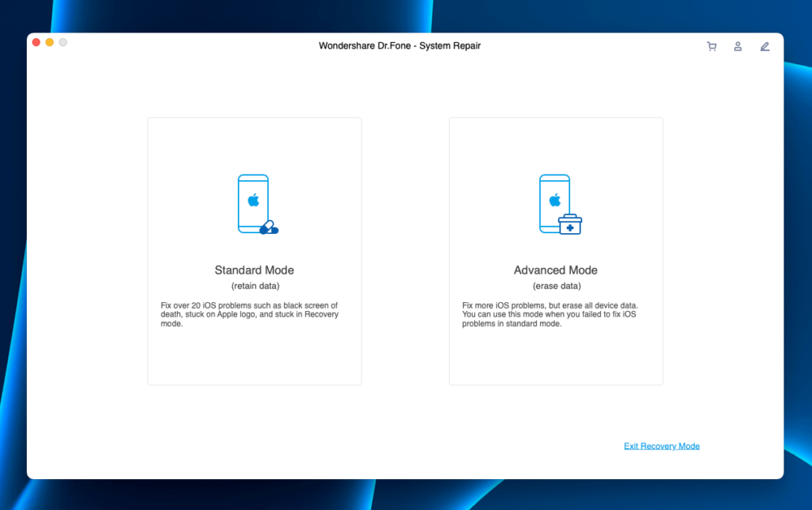
Task: Click the Advanced Mode phone with medkit icon
Action: [x=561, y=205]
